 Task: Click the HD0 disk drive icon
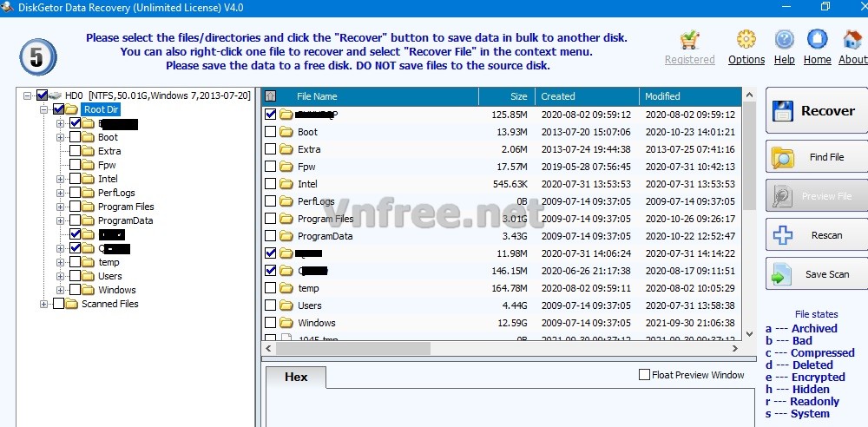56,95
